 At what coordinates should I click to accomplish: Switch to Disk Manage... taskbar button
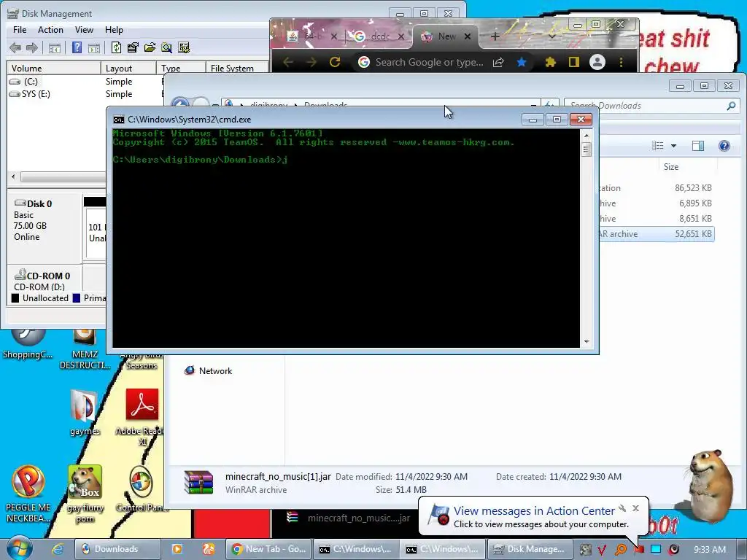coord(529,549)
